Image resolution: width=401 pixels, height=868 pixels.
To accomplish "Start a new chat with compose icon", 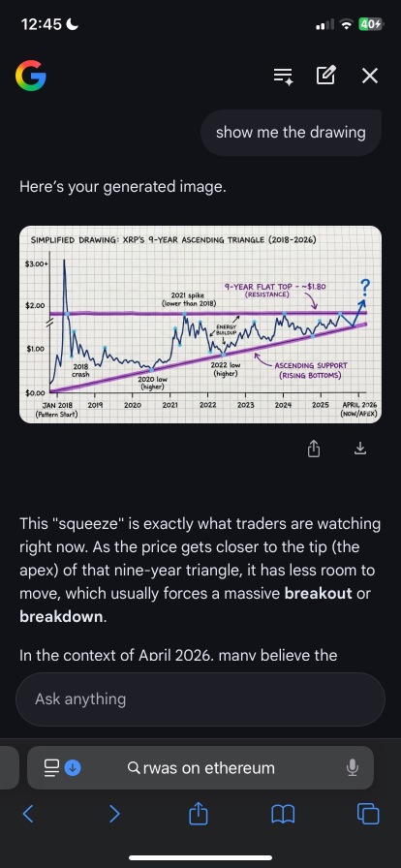I will click(x=325, y=76).
